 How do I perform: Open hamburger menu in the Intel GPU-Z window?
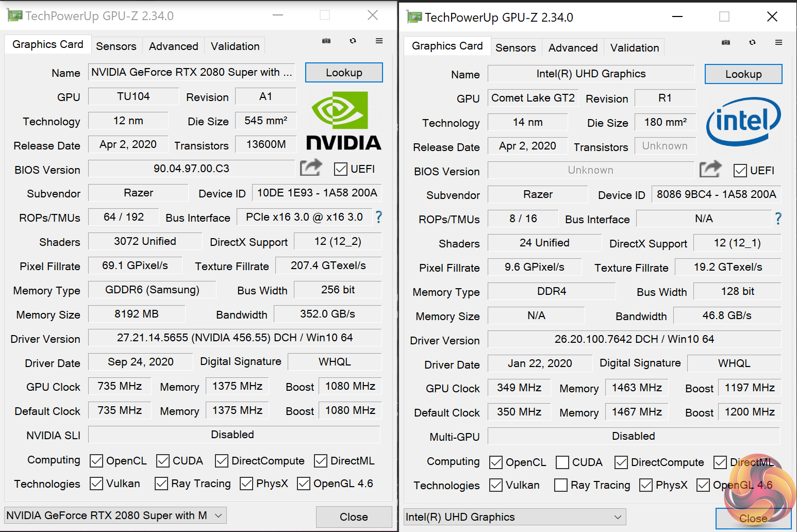pyautogui.click(x=778, y=42)
